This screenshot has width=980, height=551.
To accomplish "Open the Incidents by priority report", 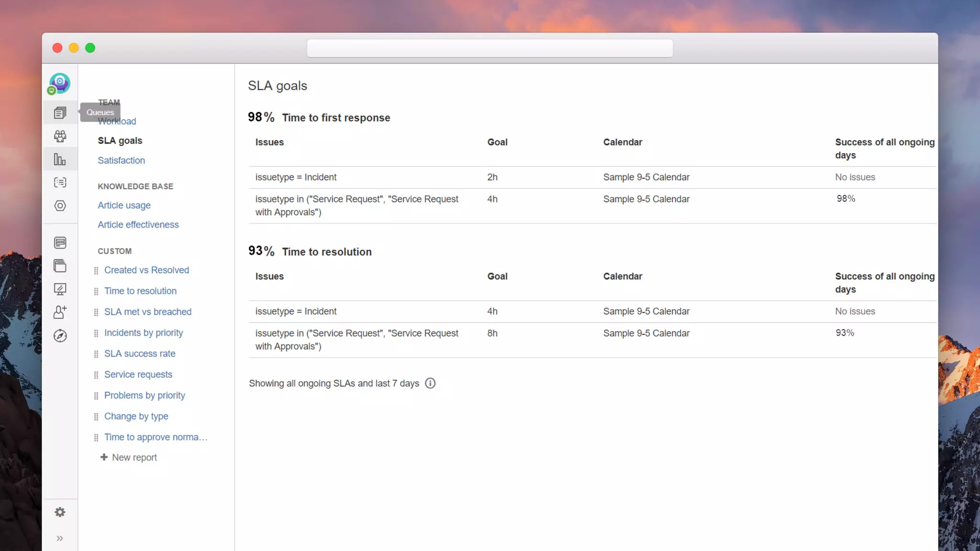I will pyautogui.click(x=143, y=333).
